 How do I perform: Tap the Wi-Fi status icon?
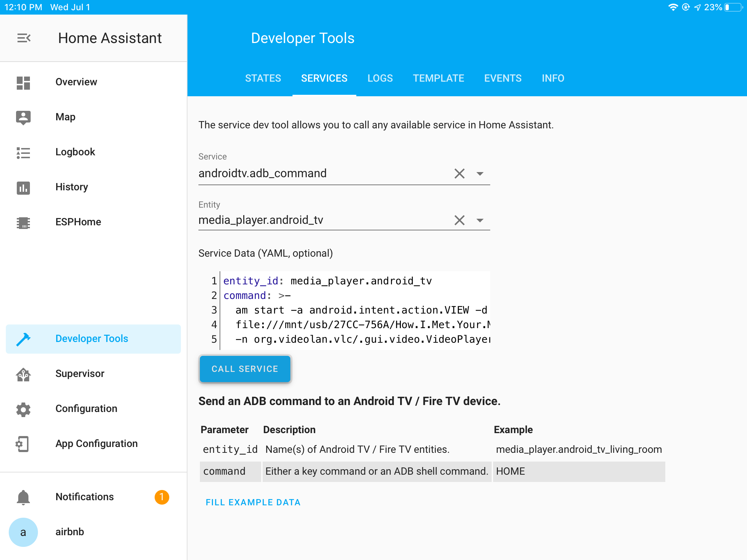click(x=673, y=7)
